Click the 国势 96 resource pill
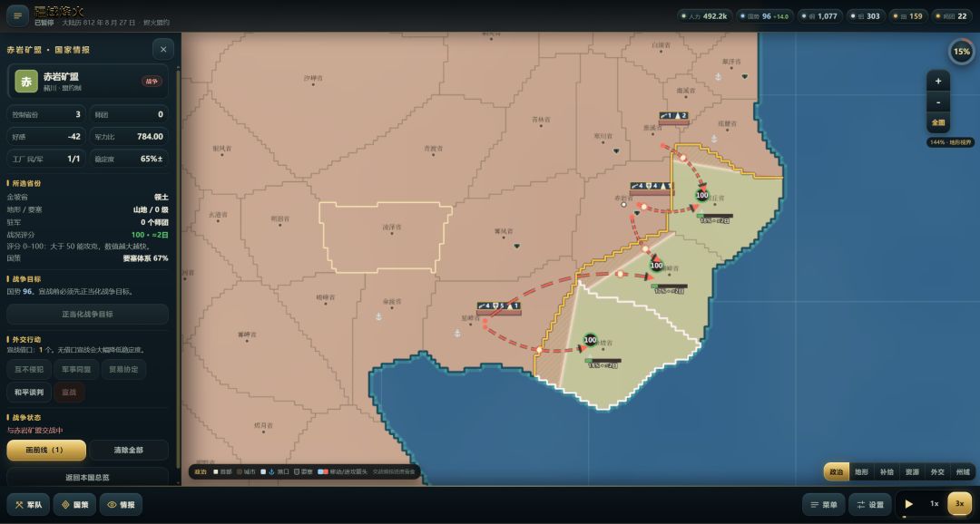980x524 pixels. [764, 16]
